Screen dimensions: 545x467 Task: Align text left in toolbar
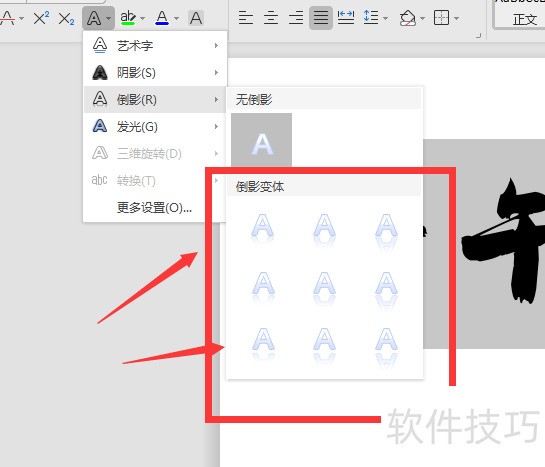click(246, 17)
